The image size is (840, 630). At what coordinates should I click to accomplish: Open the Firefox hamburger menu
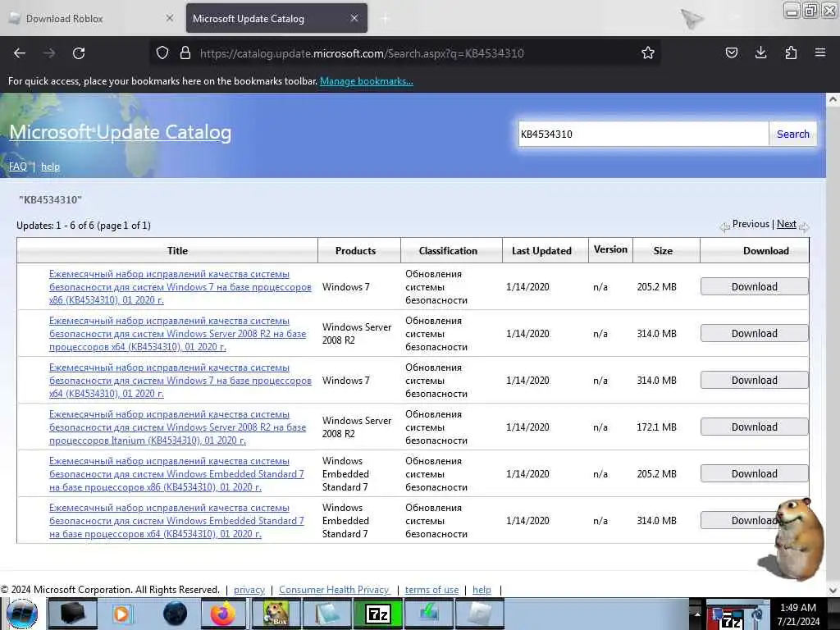(820, 52)
